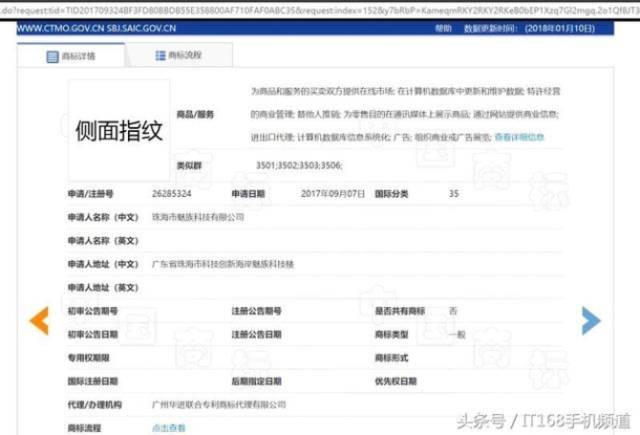Image resolution: width=640 pixels, height=435 pixels.
Task: Click the 申请人名称（中文） label
Action: 103,217
